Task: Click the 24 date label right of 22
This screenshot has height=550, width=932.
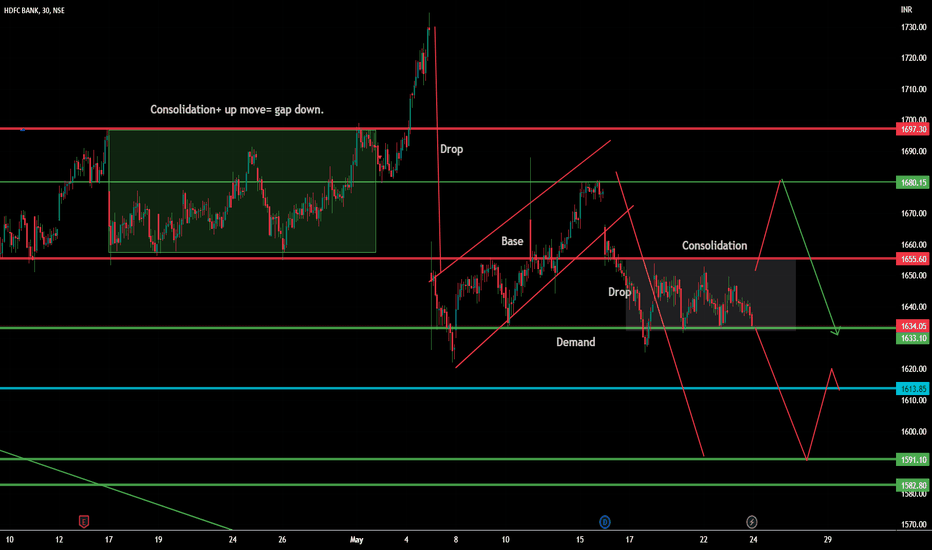Action: click(753, 540)
